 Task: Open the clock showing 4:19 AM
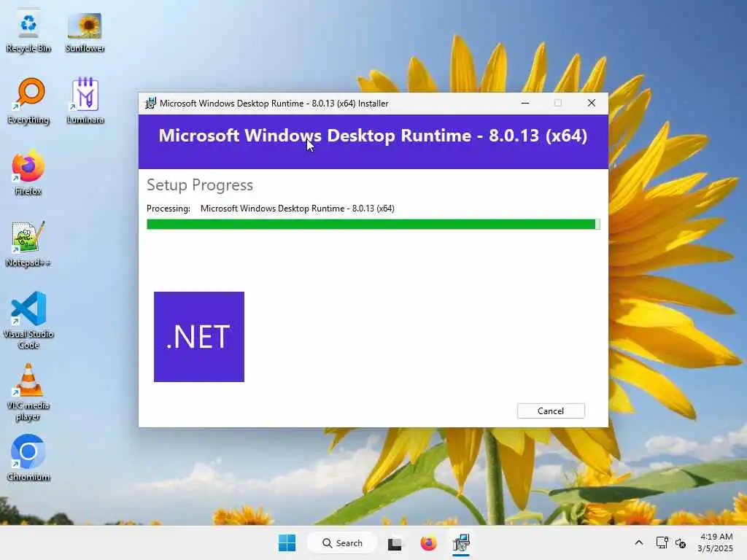(x=716, y=542)
